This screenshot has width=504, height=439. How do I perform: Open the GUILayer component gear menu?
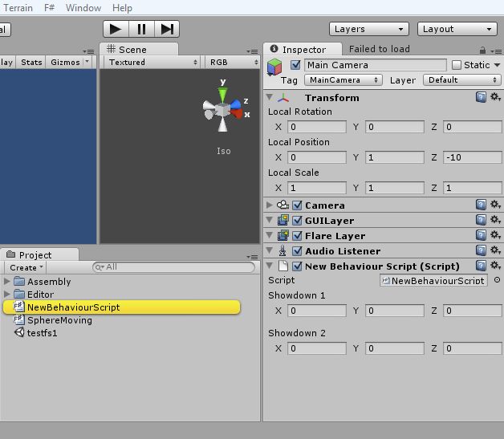click(495, 220)
